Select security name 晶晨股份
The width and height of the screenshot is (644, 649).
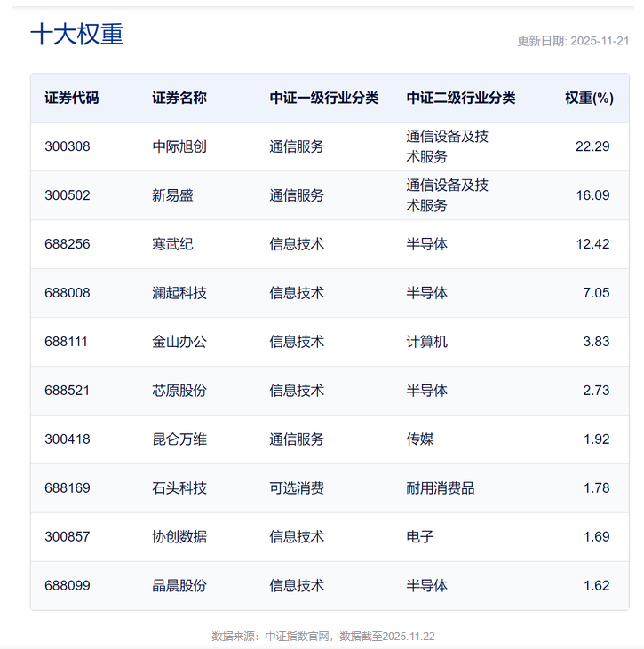pyautogui.click(x=179, y=586)
